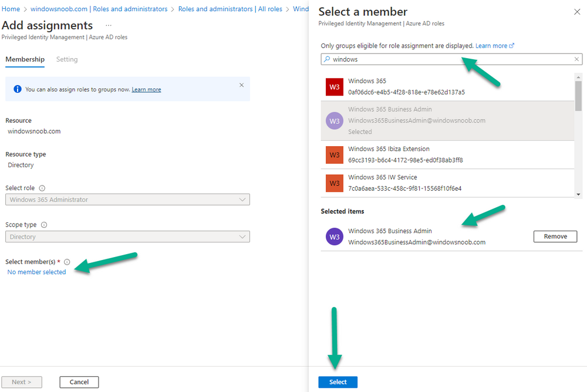Click the Windows 365 Business Admin list row

pyautogui.click(x=447, y=120)
